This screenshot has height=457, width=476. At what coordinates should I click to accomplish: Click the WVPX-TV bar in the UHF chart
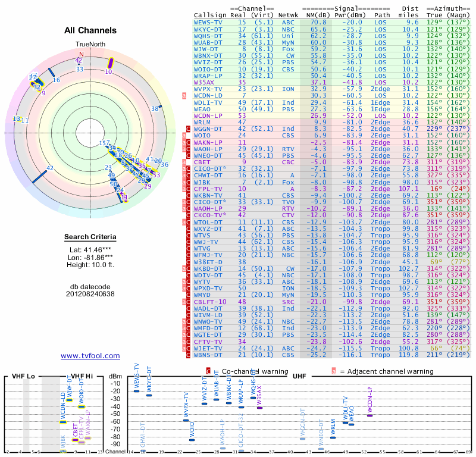pos(186,421)
